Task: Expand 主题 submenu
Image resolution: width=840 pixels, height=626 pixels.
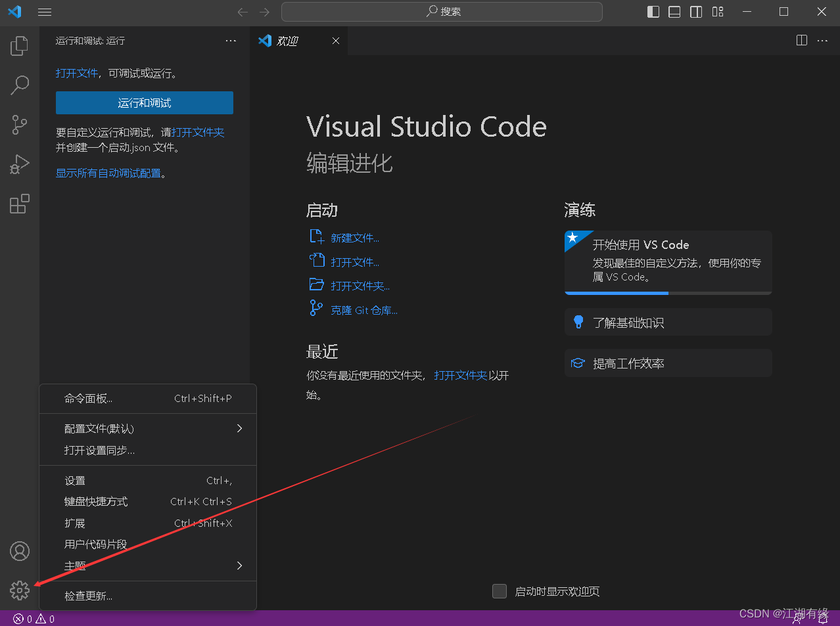Action: point(148,566)
